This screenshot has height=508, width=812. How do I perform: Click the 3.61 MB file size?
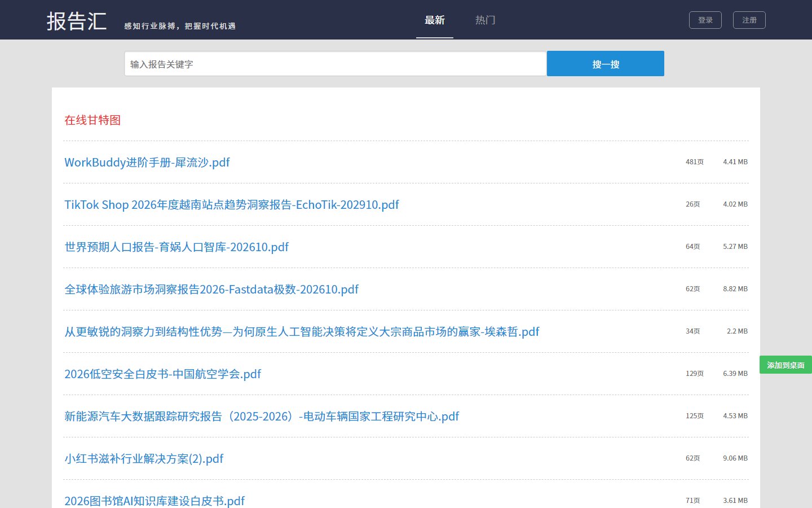point(735,501)
